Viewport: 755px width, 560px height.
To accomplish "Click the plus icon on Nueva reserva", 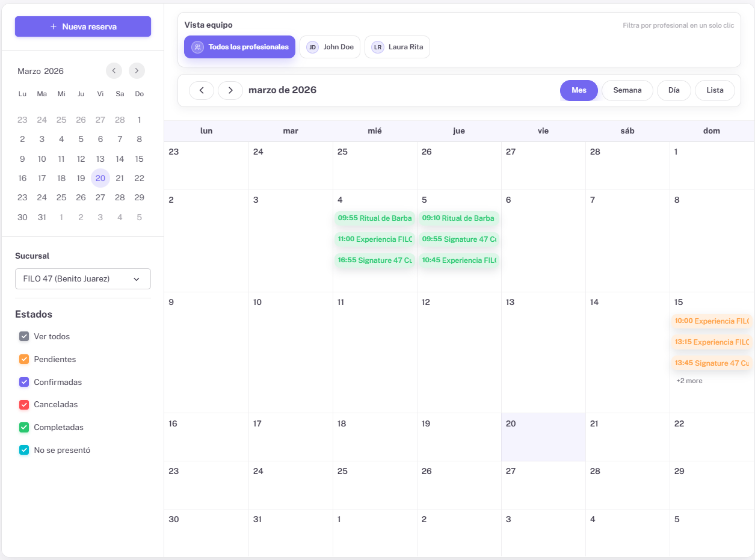I will coord(54,26).
